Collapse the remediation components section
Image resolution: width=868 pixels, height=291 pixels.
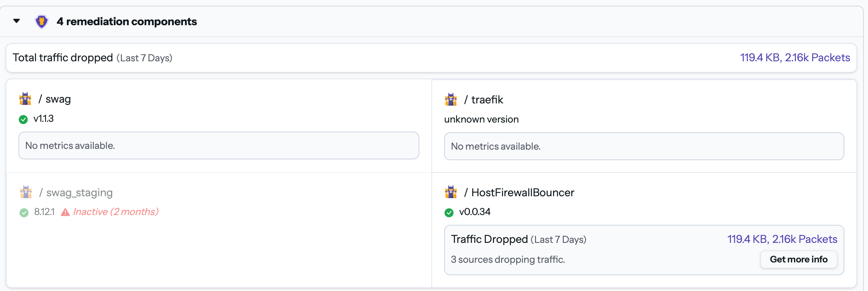[17, 21]
